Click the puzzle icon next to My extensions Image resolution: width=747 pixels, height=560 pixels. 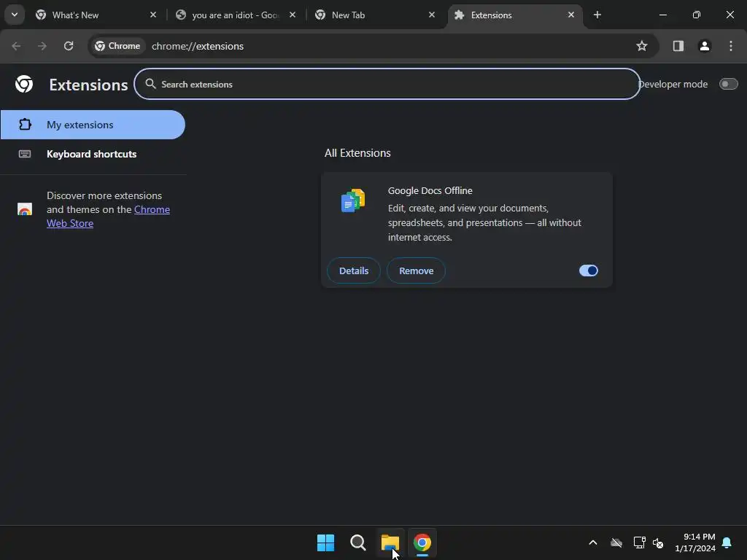[x=25, y=125]
